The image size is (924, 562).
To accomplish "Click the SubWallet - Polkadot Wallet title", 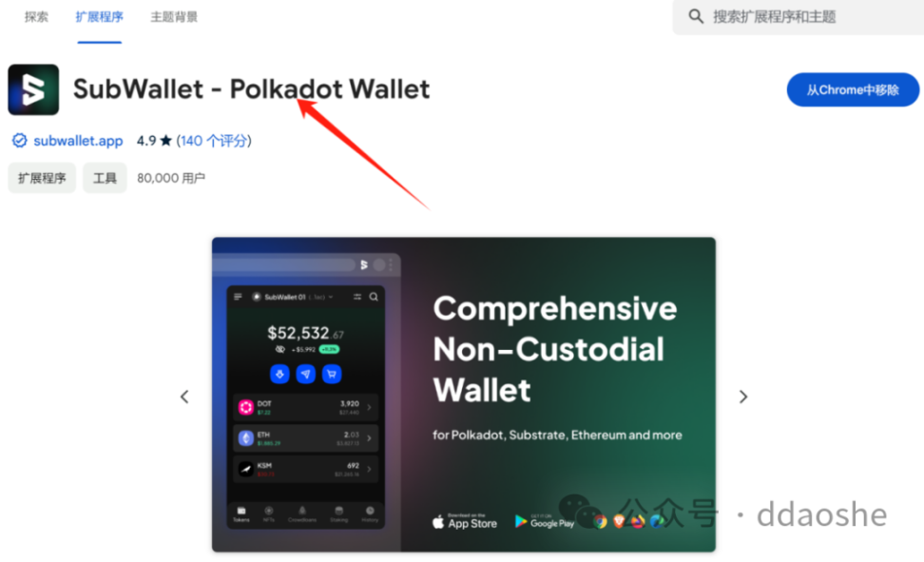I will pyautogui.click(x=252, y=89).
